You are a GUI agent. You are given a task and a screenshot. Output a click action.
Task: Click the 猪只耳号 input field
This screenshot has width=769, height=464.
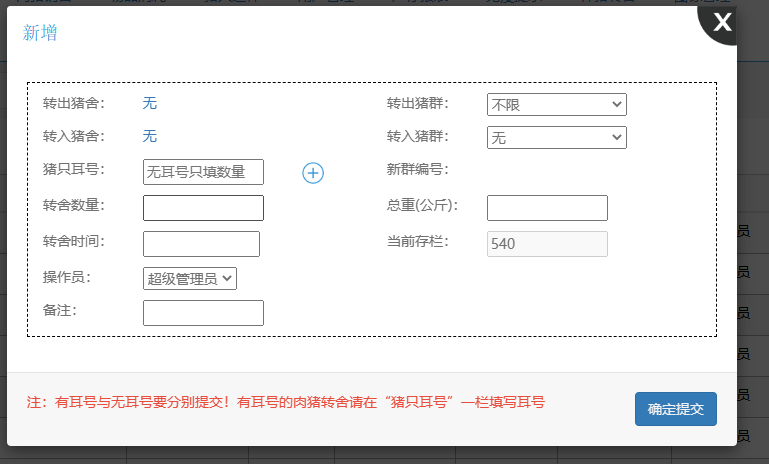pos(203,172)
